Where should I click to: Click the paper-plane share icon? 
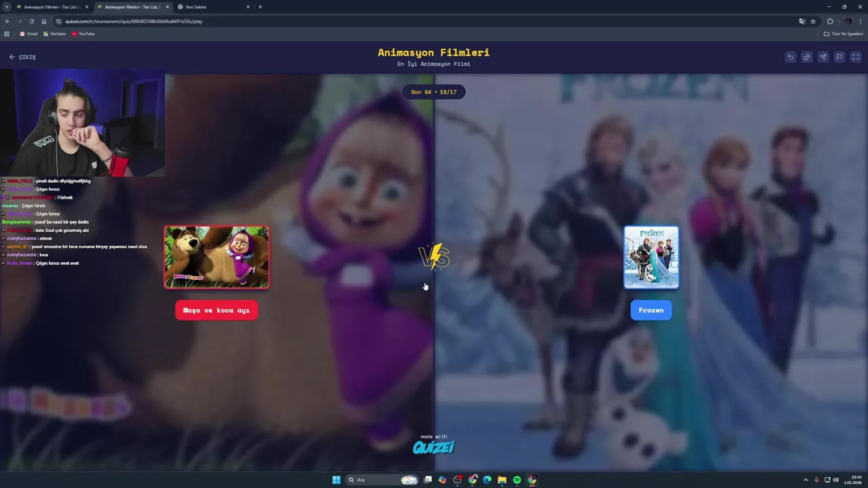tap(823, 57)
